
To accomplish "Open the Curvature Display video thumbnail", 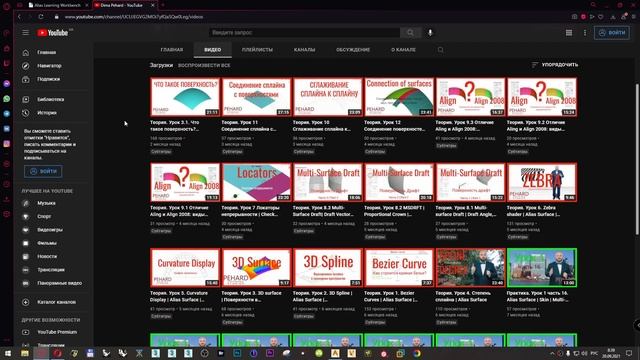I will click(185, 267).
